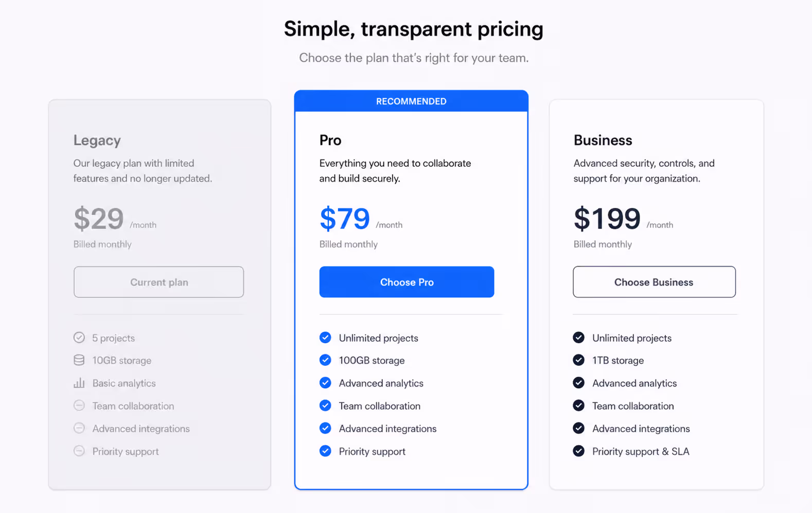Click the blue check beside Pro Unlimited projects

pos(325,338)
